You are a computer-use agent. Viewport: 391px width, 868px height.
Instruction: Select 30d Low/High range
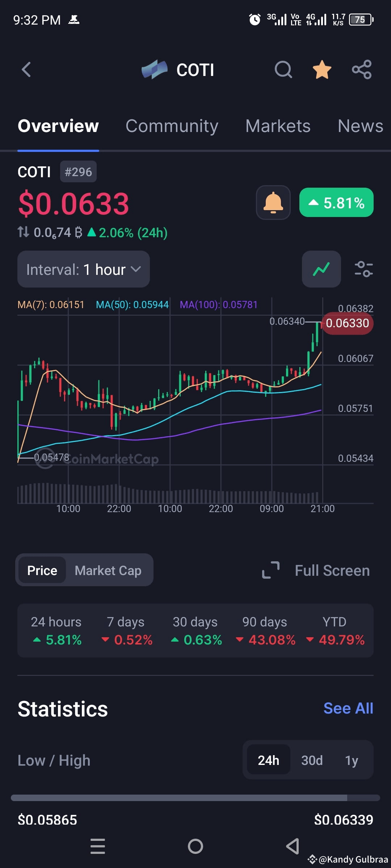pos(312,760)
